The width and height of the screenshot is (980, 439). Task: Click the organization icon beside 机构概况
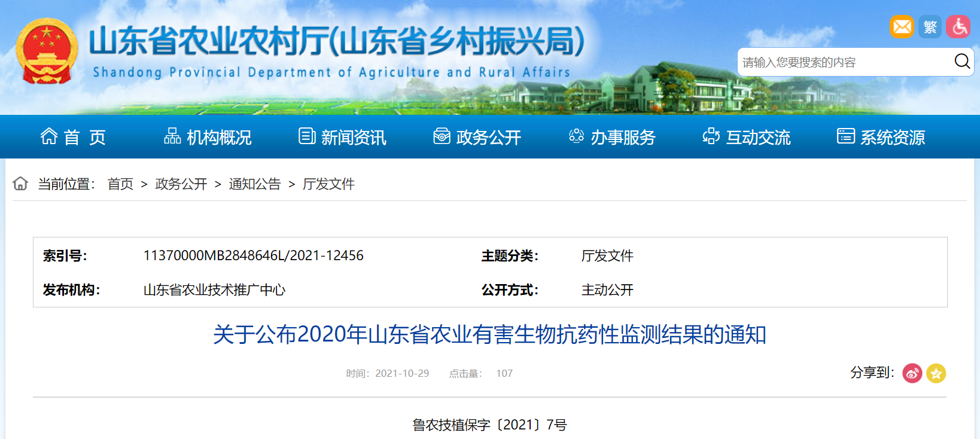coord(172,136)
